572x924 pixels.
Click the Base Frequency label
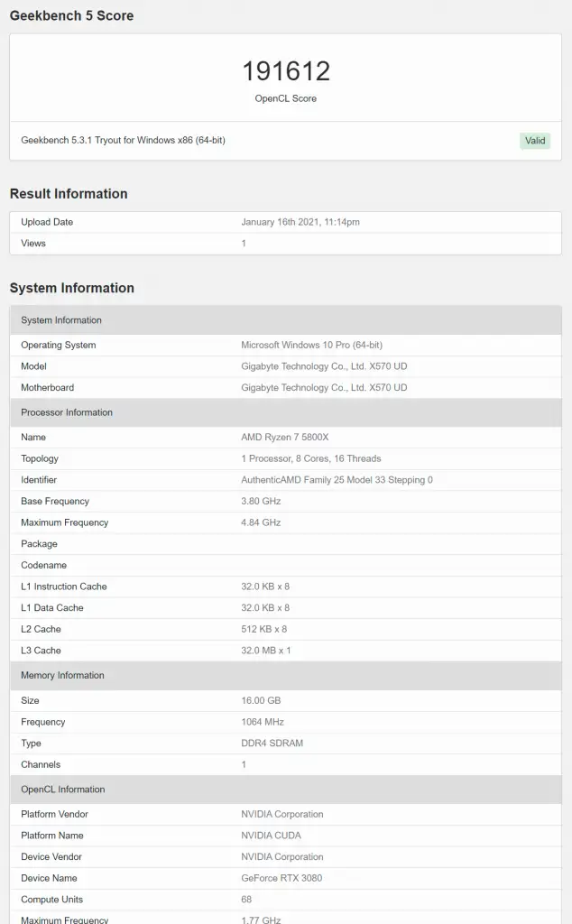[x=55, y=501]
